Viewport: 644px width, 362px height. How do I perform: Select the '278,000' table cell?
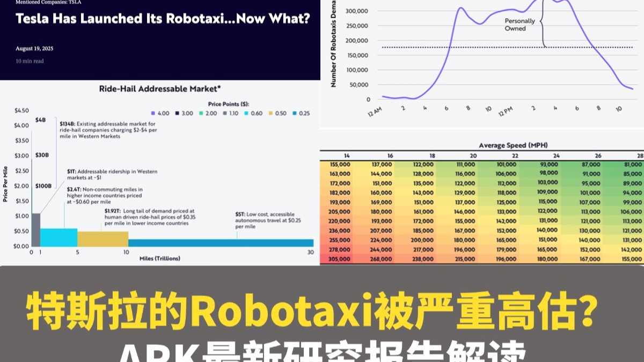[339, 249]
